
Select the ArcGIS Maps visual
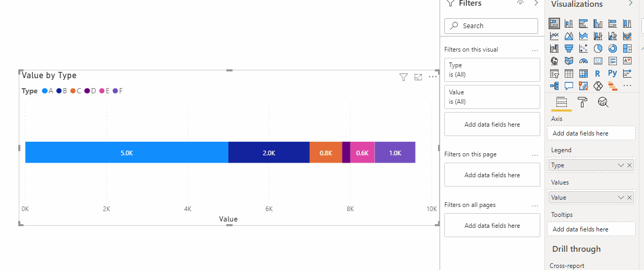(x=584, y=86)
